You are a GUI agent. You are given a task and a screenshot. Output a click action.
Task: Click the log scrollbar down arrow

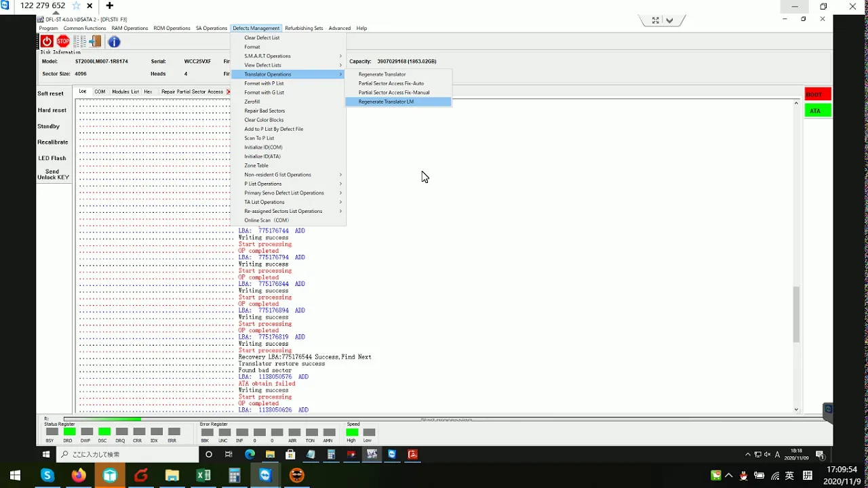796,409
